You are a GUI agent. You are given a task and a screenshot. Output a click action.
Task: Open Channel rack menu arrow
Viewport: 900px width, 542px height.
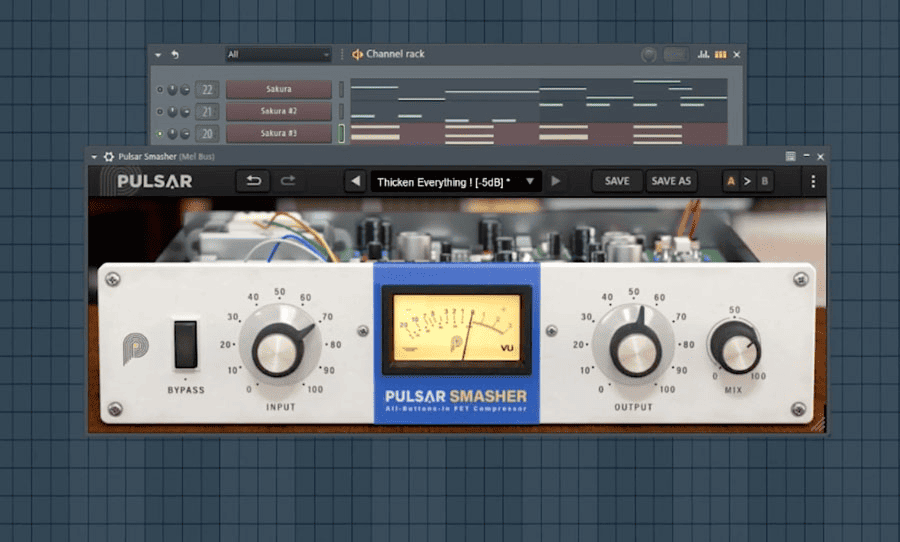(158, 55)
